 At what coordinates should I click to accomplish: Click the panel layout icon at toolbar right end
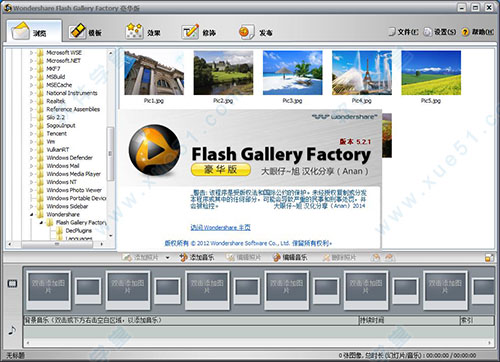click(489, 258)
